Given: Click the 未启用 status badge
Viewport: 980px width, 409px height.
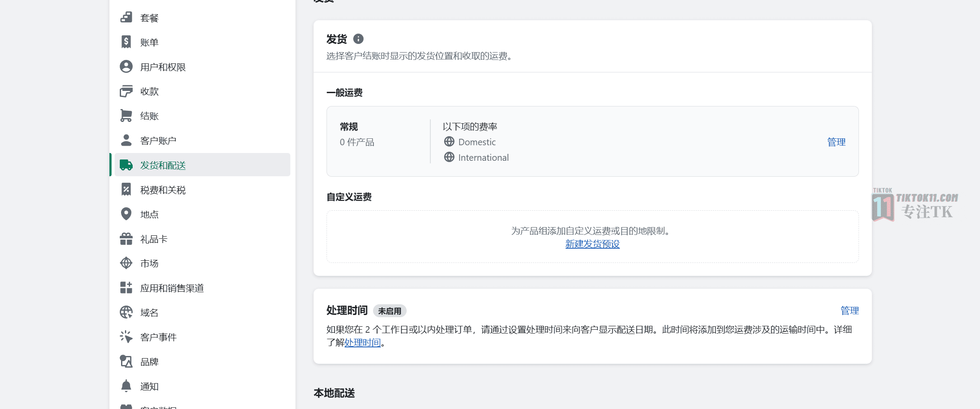Looking at the screenshot, I should [x=389, y=311].
